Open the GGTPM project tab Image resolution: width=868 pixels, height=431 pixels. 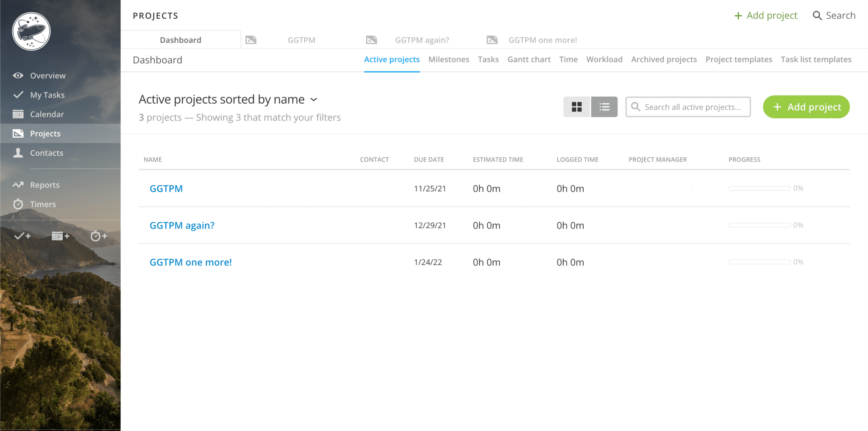[x=301, y=40]
